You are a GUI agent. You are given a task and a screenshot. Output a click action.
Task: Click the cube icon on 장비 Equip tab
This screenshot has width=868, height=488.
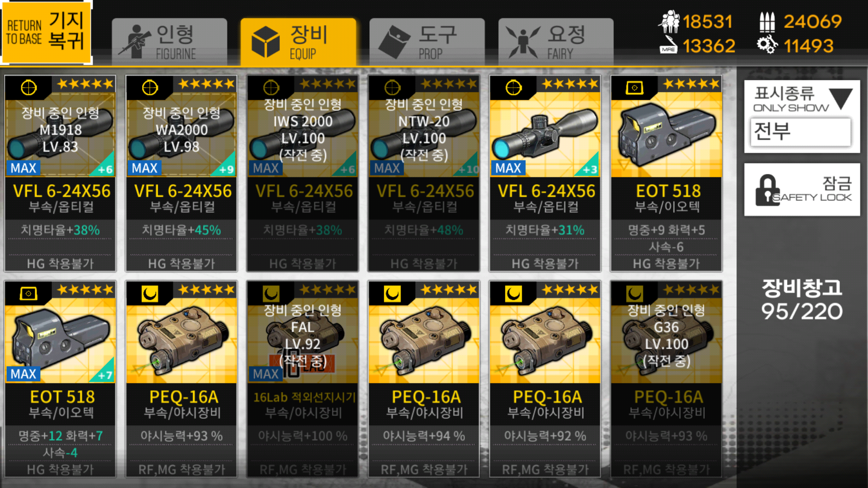(x=265, y=42)
